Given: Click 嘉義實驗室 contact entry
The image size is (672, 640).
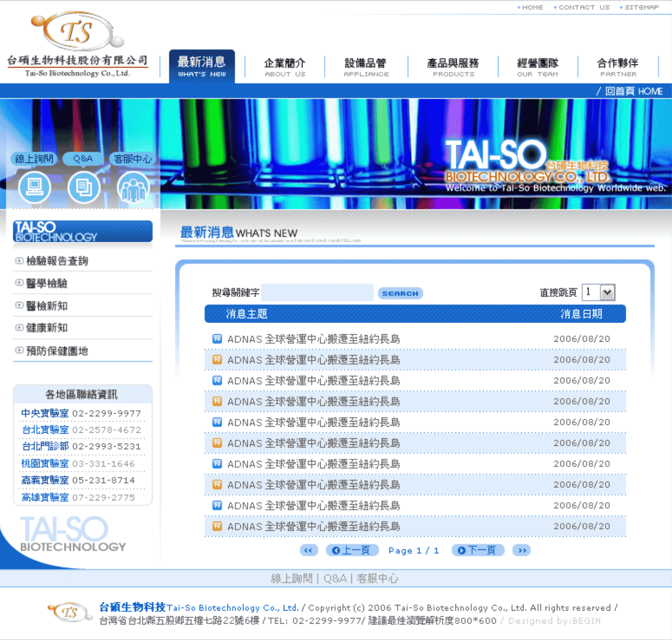Looking at the screenshot, I should (x=78, y=480).
